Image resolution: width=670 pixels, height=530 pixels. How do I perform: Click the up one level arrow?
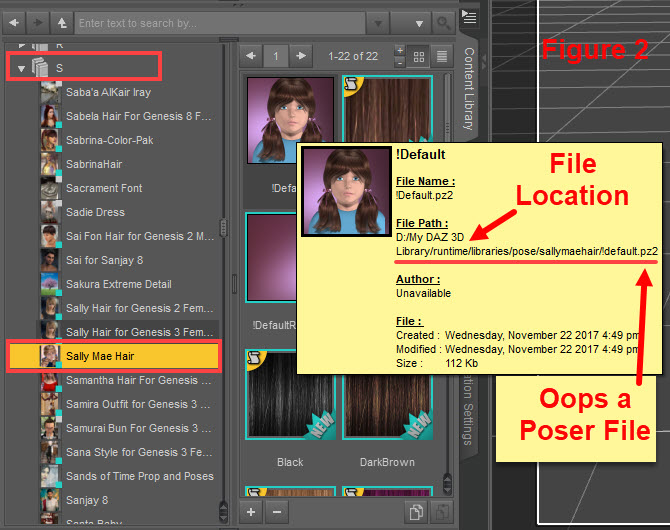pos(61,22)
